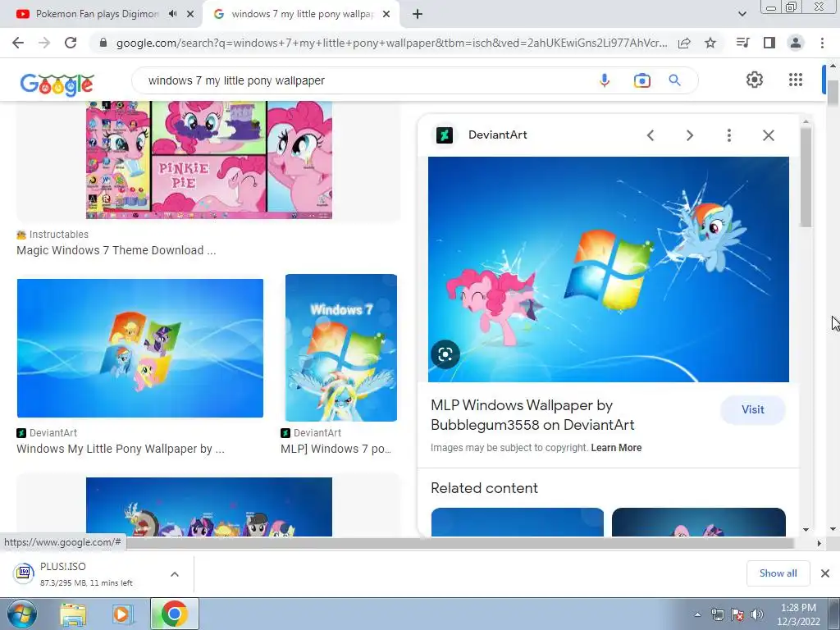Select the Pinkie Pie theme thumbnail
The width and height of the screenshot is (840, 630).
[209, 160]
